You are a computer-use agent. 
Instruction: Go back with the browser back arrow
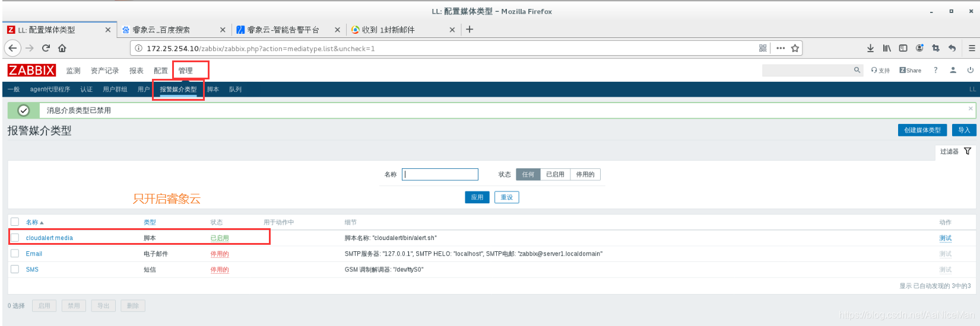pos(12,48)
